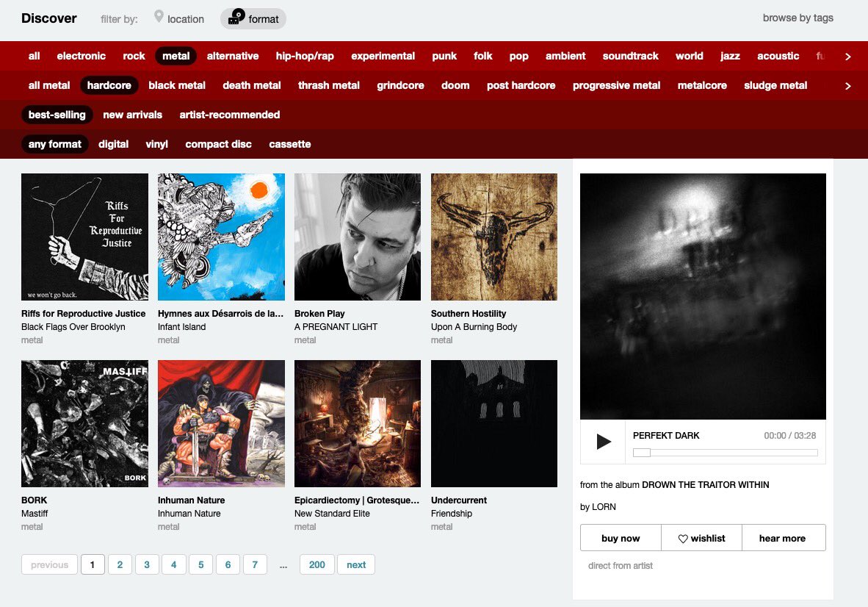Viewport: 868px width, 607px height.
Task: Jump to page 200
Action: click(x=317, y=565)
